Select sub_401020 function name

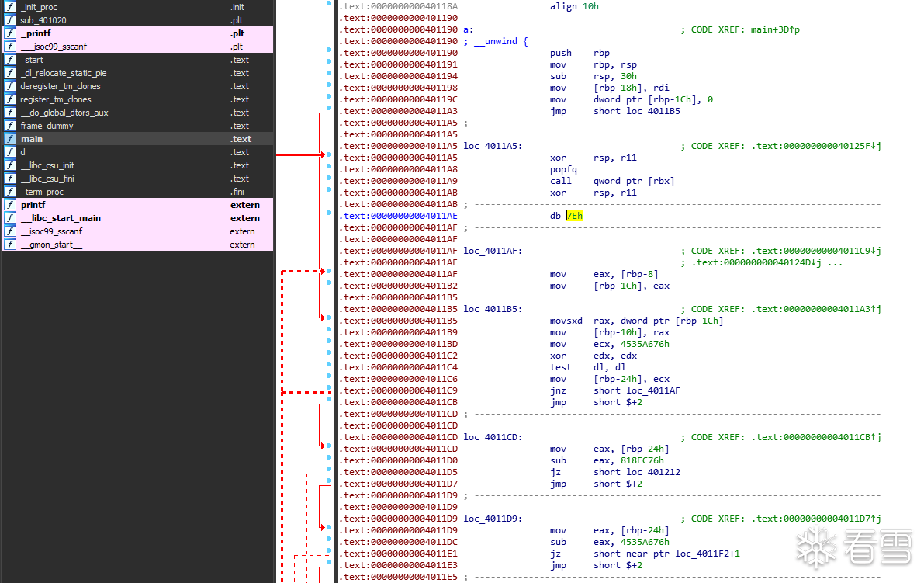tap(43, 20)
